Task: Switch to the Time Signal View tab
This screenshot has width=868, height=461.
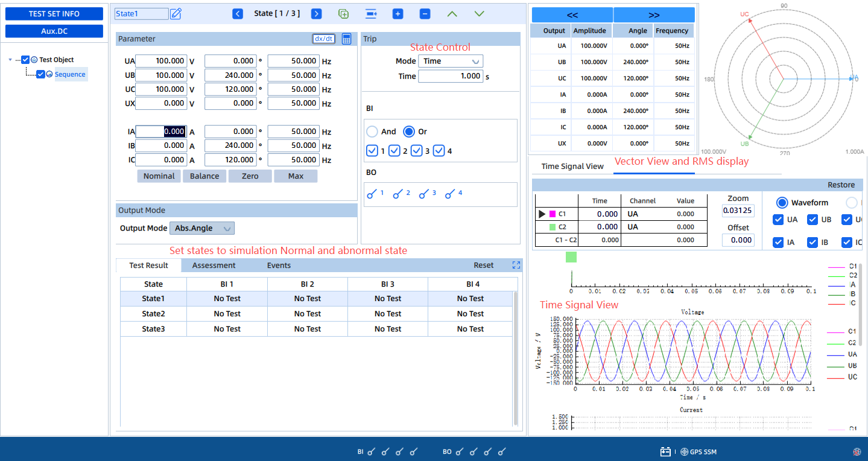Action: (x=572, y=166)
